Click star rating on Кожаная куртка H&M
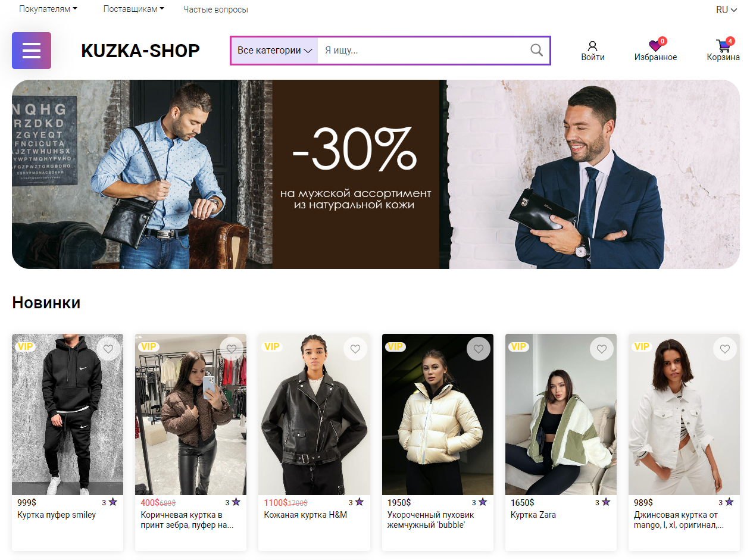This screenshot has width=750, height=560. [360, 502]
